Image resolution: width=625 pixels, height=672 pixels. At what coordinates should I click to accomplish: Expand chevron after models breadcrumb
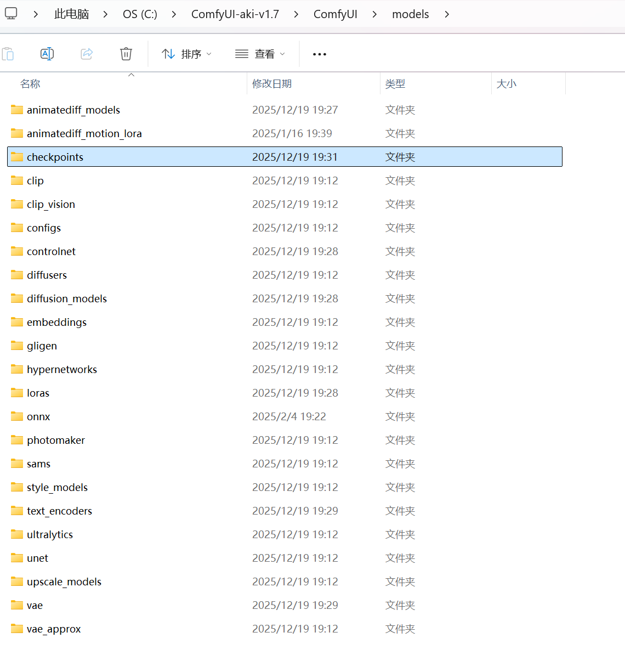pyautogui.click(x=447, y=14)
